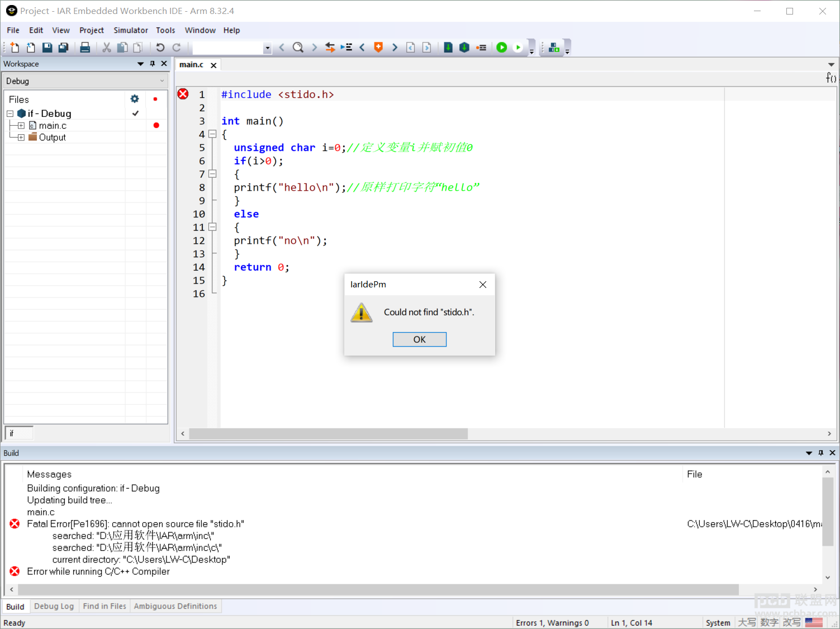The height and width of the screenshot is (629, 840).
Task: Select the 'if' workspace tab at bottom
Action: tap(19, 433)
